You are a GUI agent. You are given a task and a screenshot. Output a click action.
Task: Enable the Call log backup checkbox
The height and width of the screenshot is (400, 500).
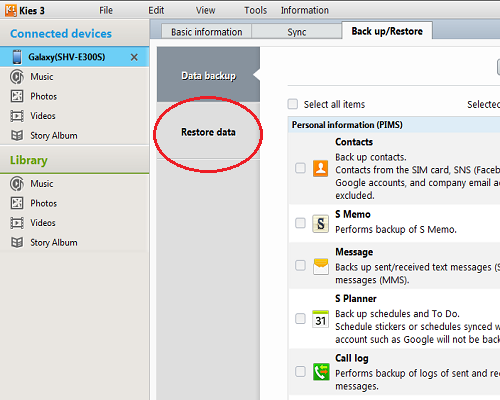tap(300, 371)
